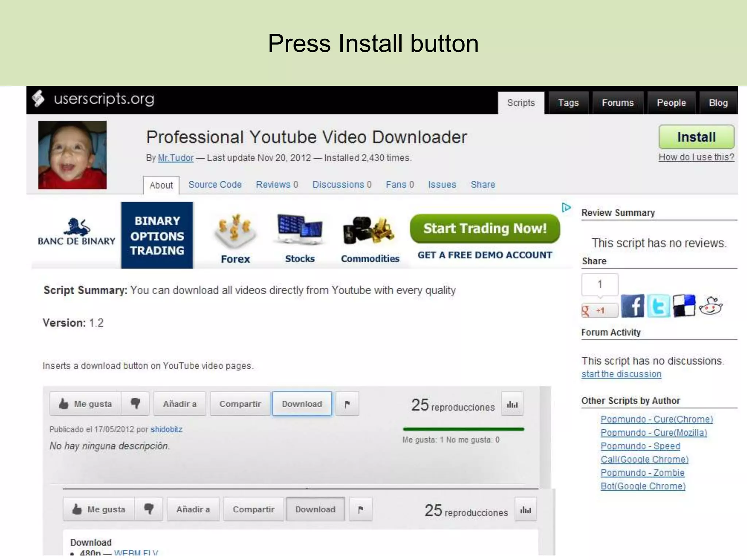Click the Google +1 button

[x=599, y=311]
